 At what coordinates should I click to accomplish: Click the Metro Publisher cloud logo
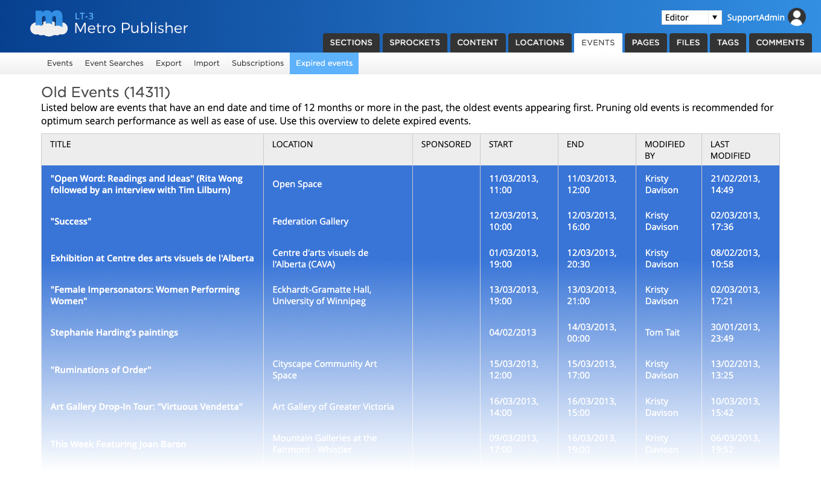(x=49, y=24)
